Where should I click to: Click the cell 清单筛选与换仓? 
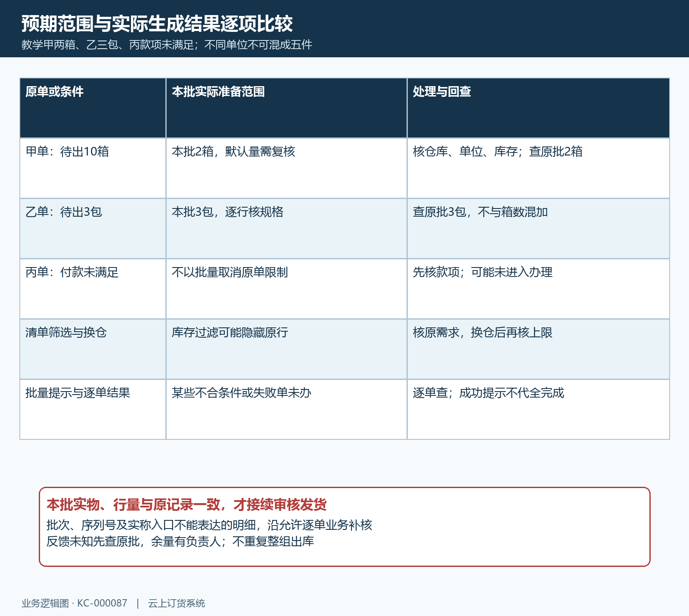93,349
